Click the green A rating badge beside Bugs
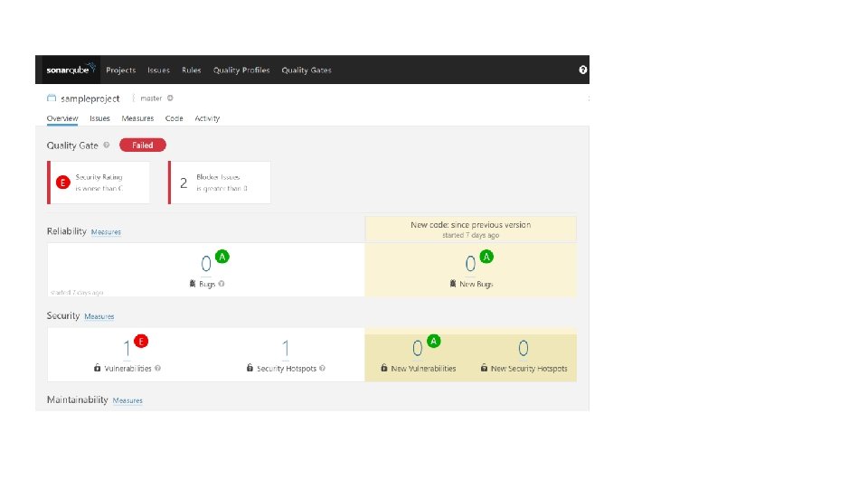The width and height of the screenshot is (868, 488). [x=222, y=257]
